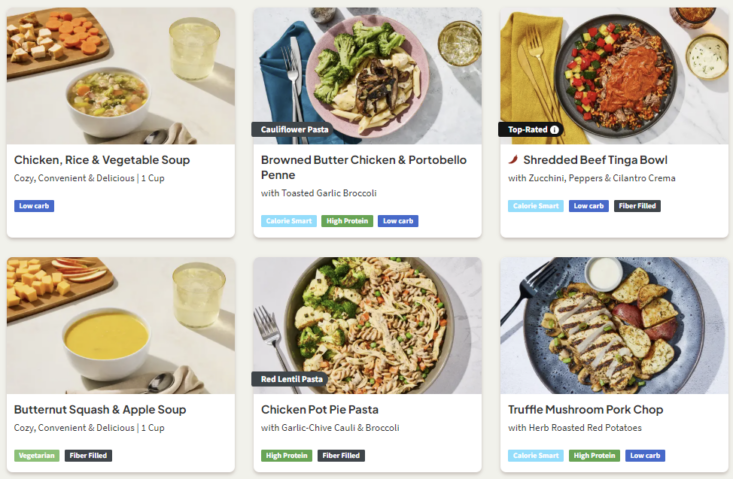Click the Cauliflower Pasta badge
The image size is (733, 479).
pos(294,130)
